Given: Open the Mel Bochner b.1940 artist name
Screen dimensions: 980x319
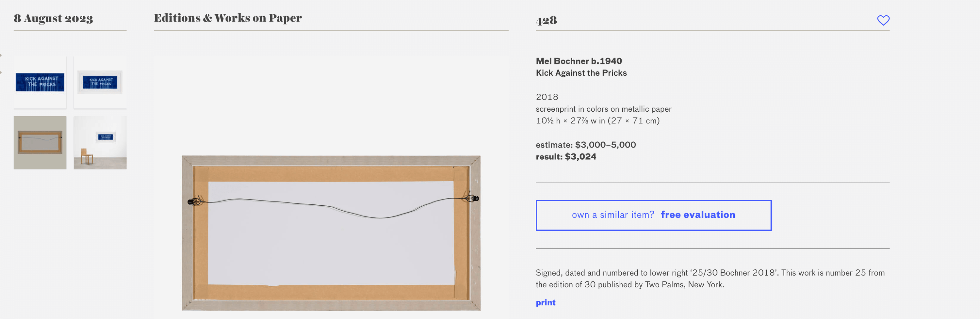Looking at the screenshot, I should tap(579, 61).
